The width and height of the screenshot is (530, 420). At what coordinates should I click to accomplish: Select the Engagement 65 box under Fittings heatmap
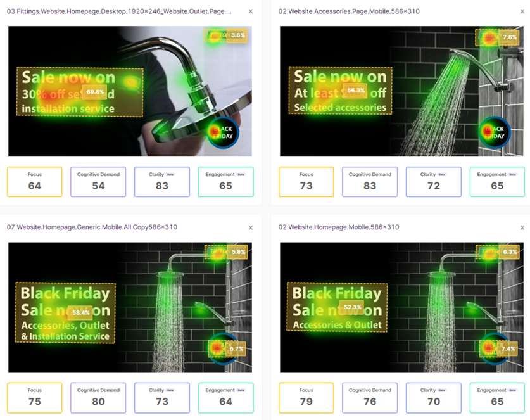click(226, 182)
